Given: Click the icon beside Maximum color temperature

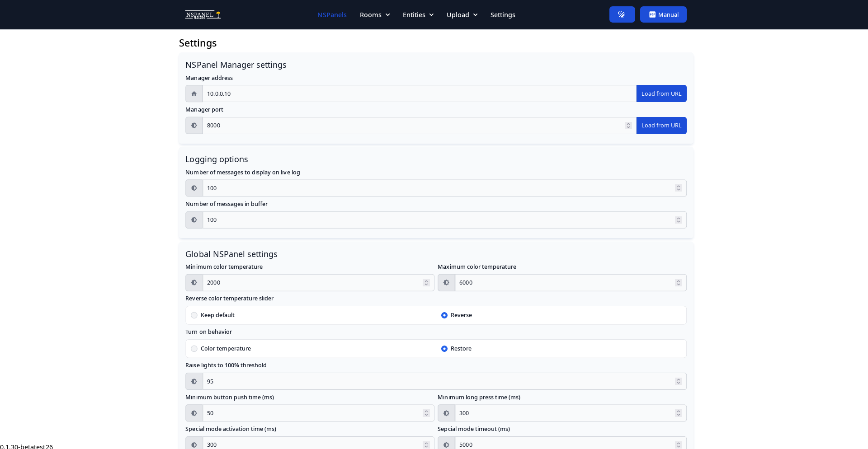Looking at the screenshot, I should pos(446,283).
